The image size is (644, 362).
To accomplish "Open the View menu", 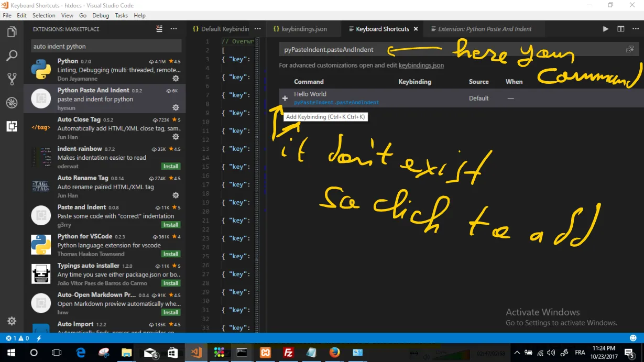I will 67,16.
